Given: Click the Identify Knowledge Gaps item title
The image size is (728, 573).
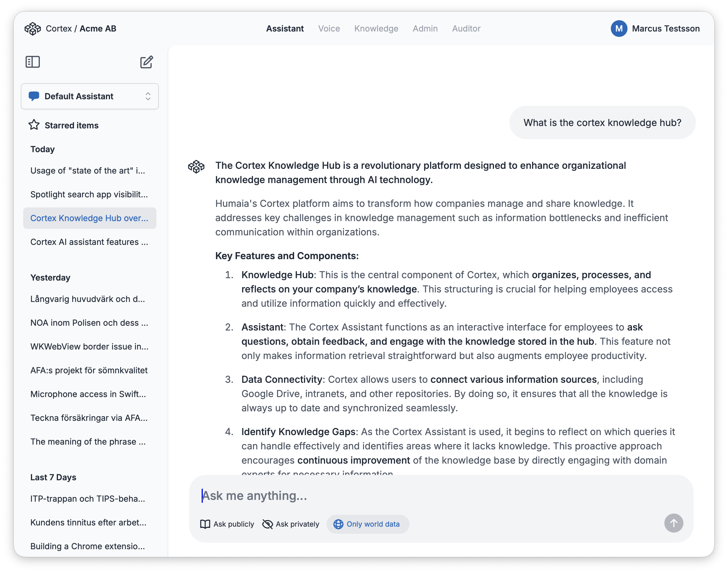Looking at the screenshot, I should 298,432.
